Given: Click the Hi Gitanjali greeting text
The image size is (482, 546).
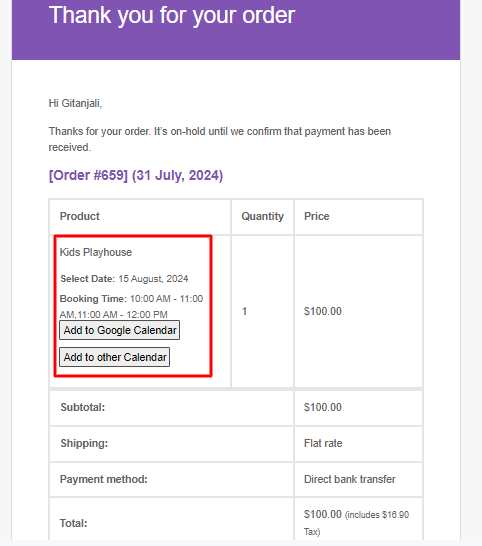Looking at the screenshot, I should click(75, 103).
